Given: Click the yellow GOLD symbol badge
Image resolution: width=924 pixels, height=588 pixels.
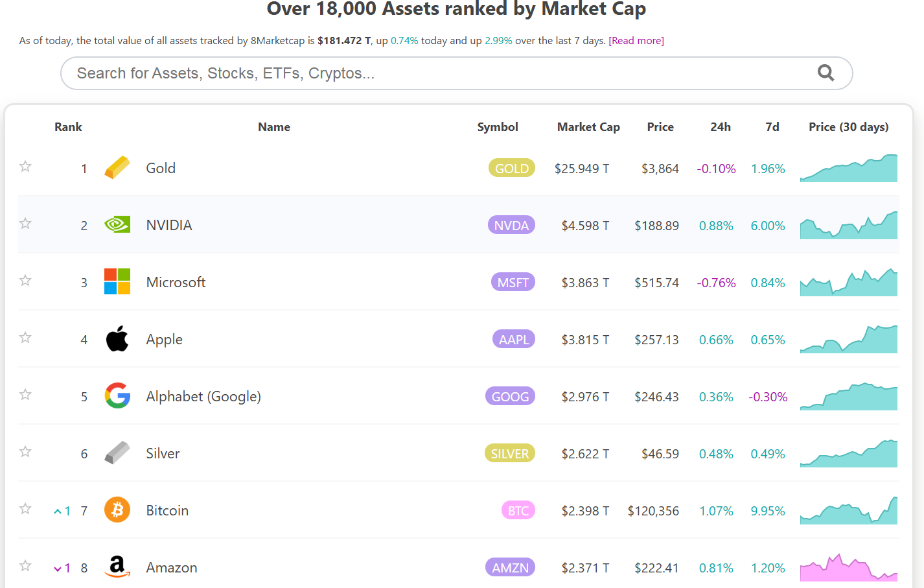Looking at the screenshot, I should [511, 169].
